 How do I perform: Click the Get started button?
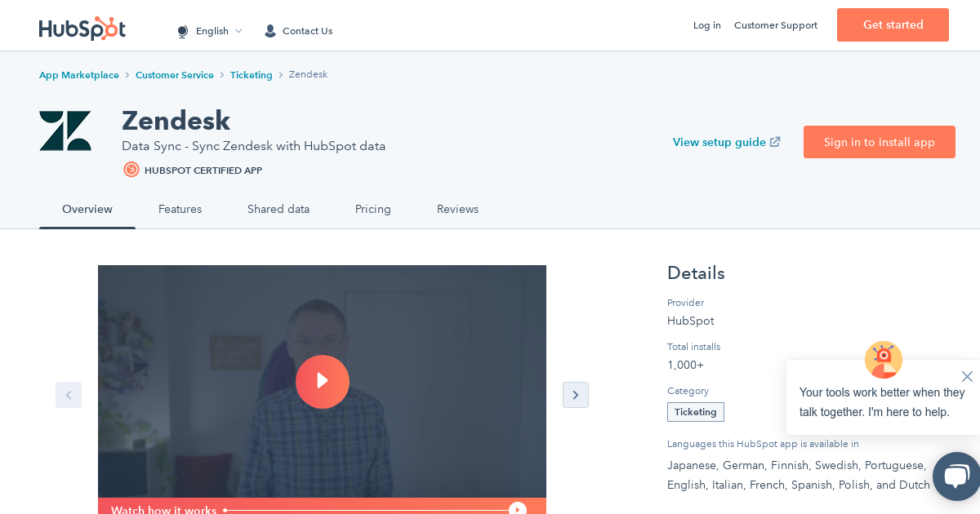pos(893,25)
